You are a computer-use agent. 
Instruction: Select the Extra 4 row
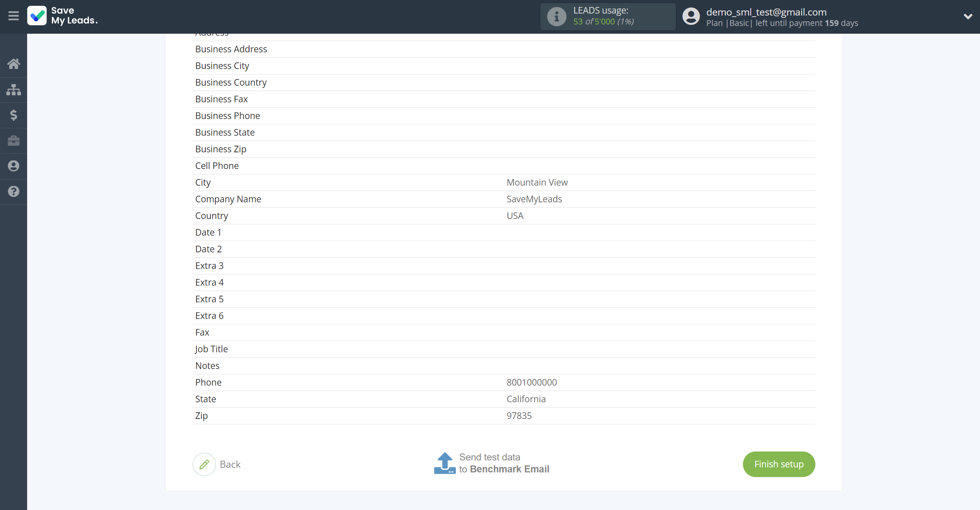504,283
